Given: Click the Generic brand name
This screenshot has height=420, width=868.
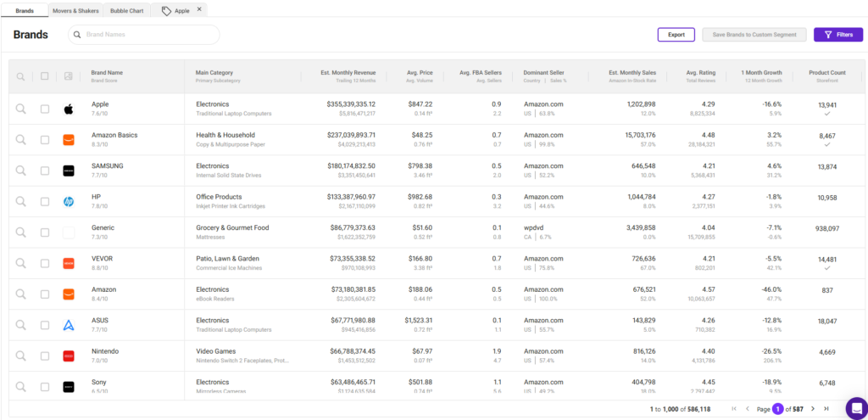Looking at the screenshot, I should [x=103, y=227].
